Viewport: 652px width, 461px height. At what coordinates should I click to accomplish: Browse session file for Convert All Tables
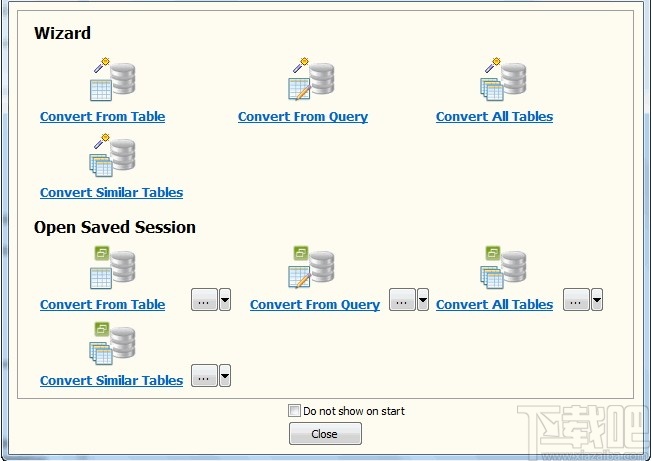tap(576, 300)
